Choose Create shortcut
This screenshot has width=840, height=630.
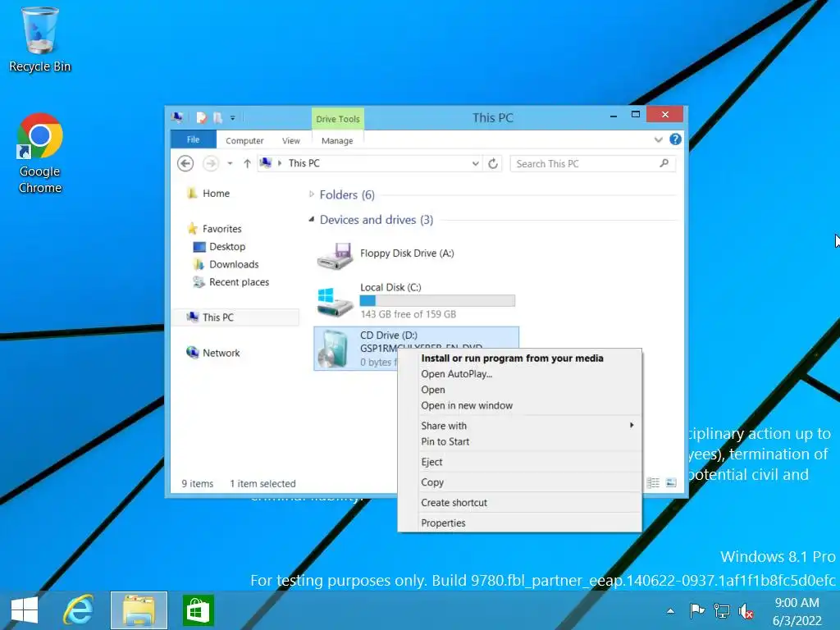(454, 503)
